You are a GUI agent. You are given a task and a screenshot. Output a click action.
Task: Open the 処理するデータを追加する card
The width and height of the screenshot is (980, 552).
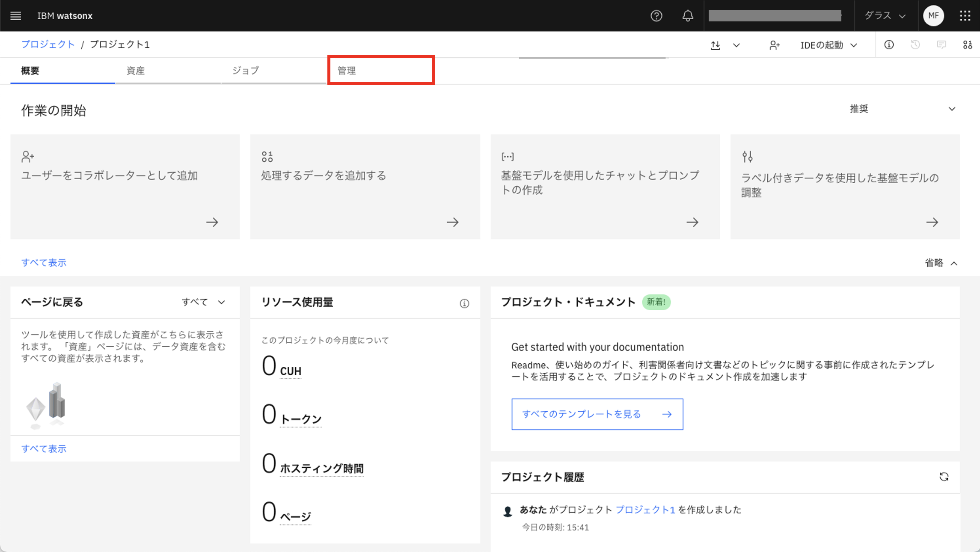tap(365, 187)
